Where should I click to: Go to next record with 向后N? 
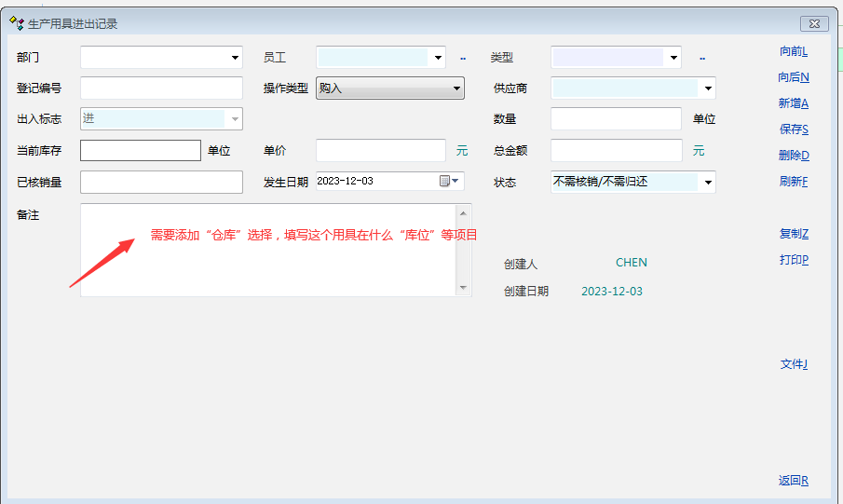794,77
